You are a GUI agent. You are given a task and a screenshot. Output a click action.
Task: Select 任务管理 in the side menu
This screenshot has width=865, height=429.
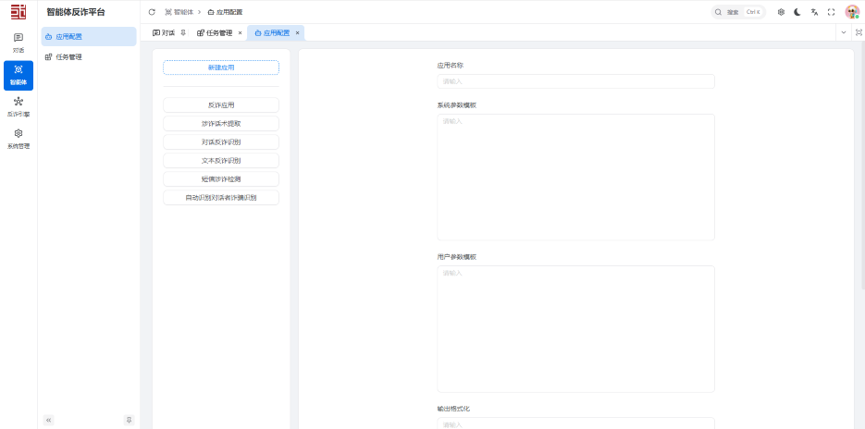88,57
